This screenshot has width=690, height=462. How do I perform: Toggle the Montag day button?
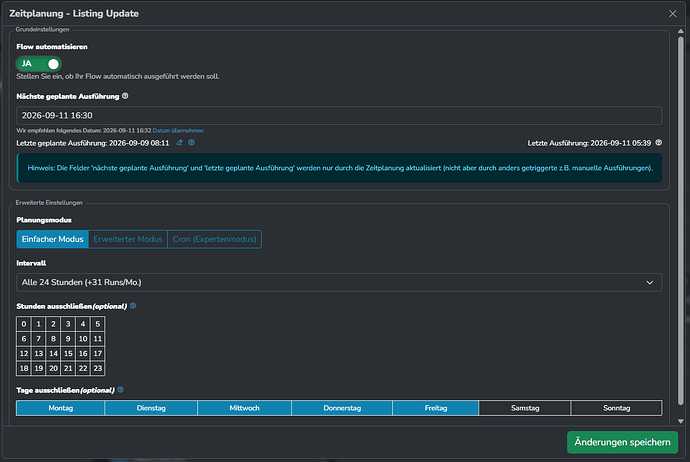pyautogui.click(x=61, y=408)
